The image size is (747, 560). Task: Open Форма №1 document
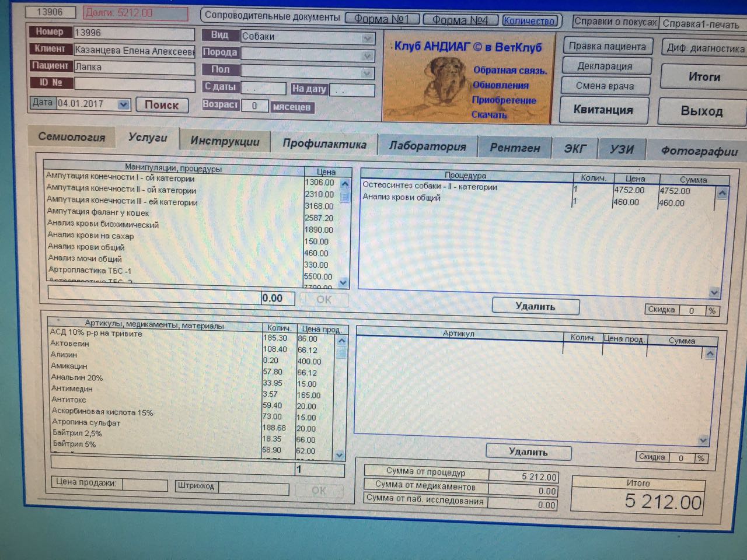tap(382, 19)
